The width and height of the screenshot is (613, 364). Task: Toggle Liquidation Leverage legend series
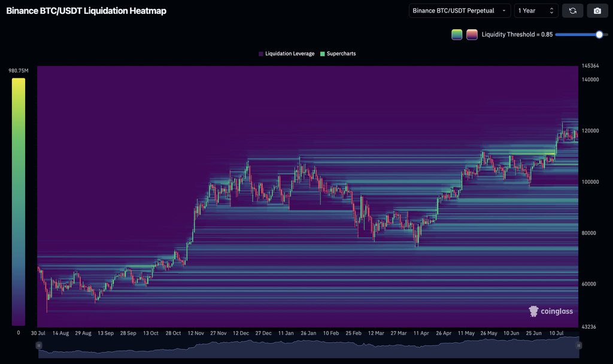(x=287, y=53)
